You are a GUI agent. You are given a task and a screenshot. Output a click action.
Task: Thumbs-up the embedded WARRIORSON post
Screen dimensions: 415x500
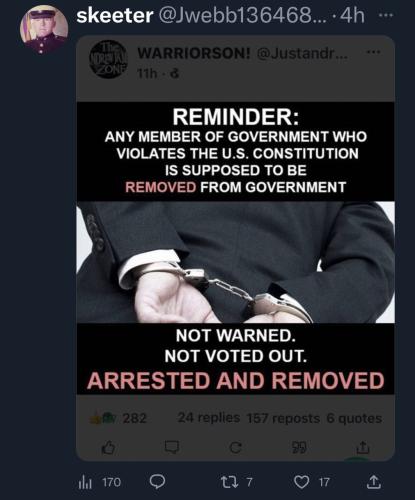(x=108, y=447)
